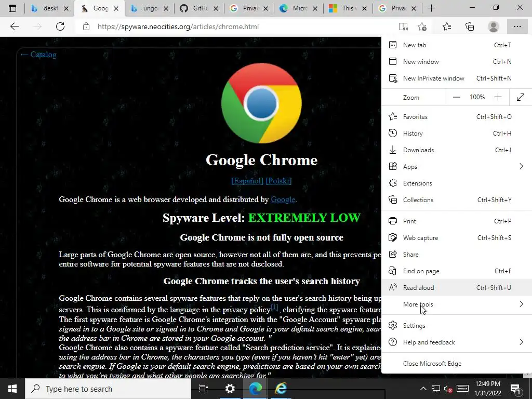Expand the Apps submenu
Image resolution: width=532 pixels, height=399 pixels.
[457, 167]
